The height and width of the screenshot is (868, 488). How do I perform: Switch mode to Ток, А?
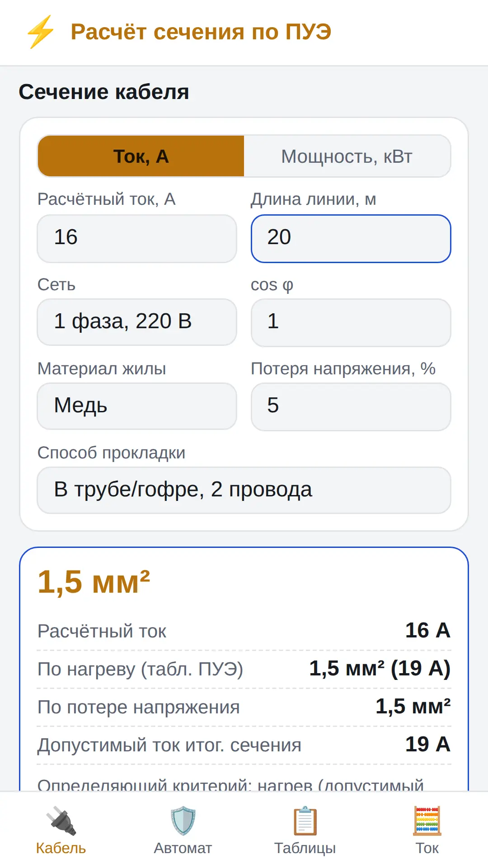coord(141,156)
